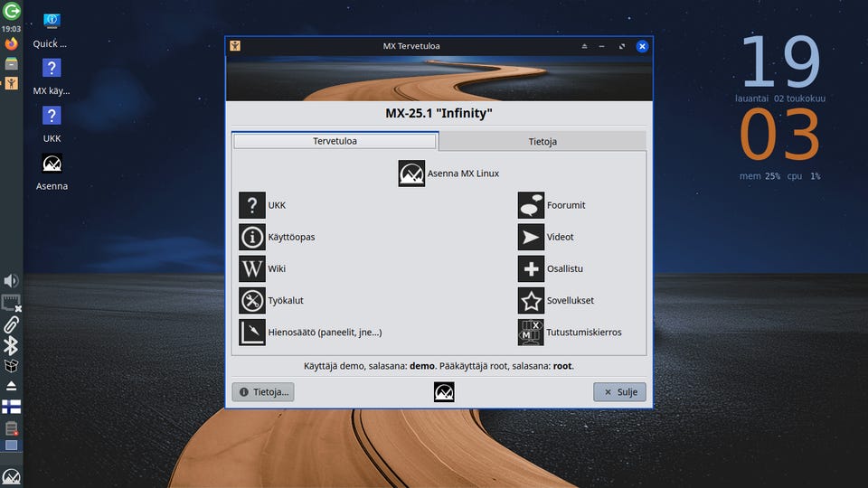868x488 pixels.
Task: Click the Työkalut label
Action: click(x=286, y=300)
